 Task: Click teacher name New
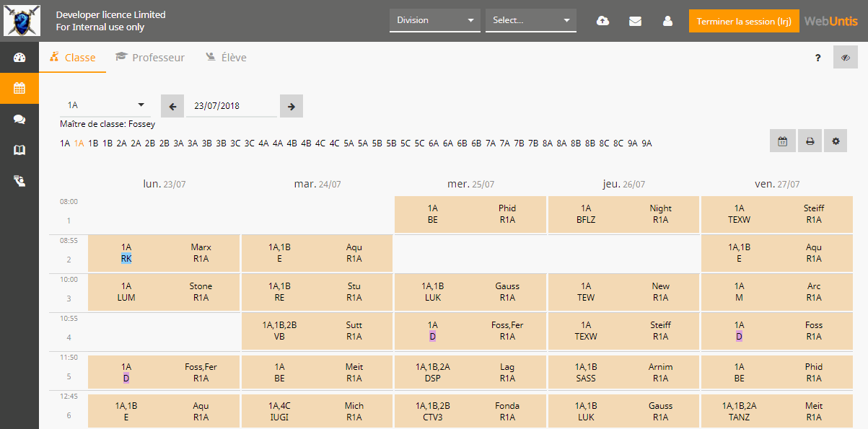pos(661,286)
